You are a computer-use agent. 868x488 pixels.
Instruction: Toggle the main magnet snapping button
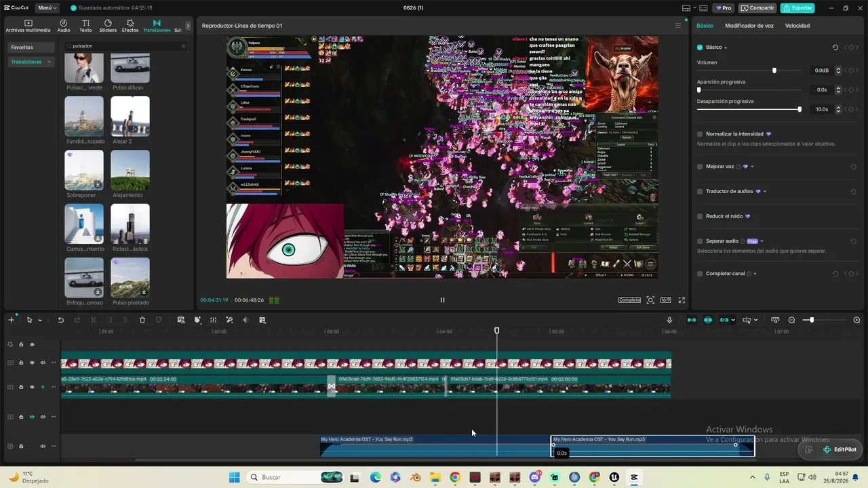(692, 320)
